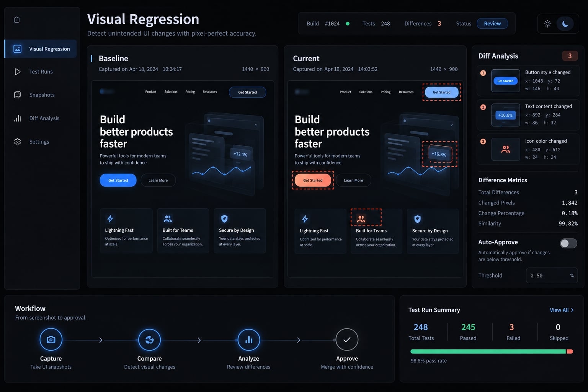Click the +16.8% badge in Current screenshot
The height and width of the screenshot is (392, 588).
pos(439,154)
